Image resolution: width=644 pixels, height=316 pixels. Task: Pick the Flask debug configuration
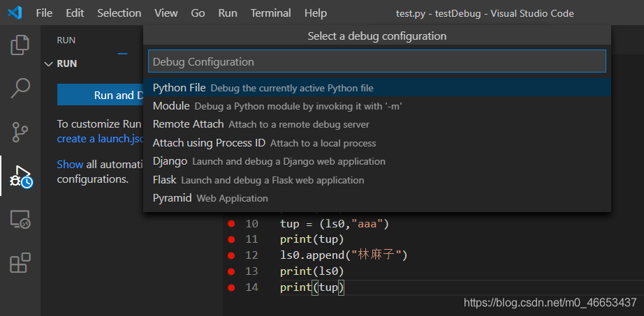[x=165, y=180]
